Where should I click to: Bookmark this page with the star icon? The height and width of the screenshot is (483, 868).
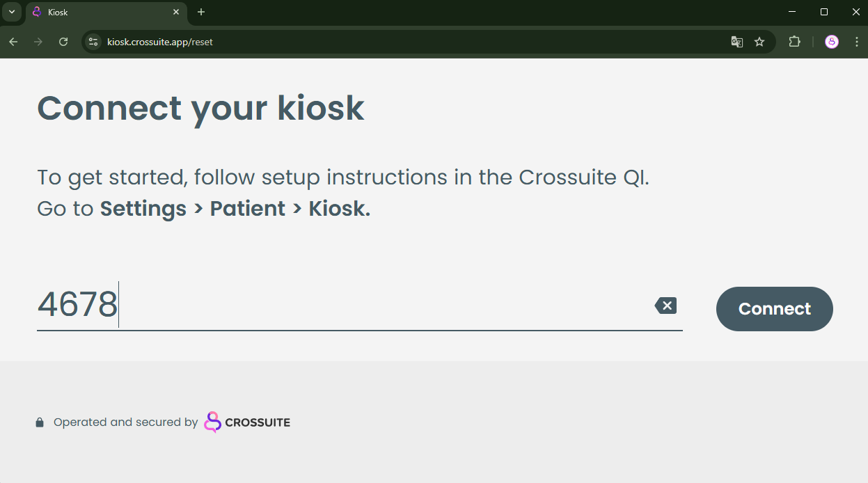(759, 42)
